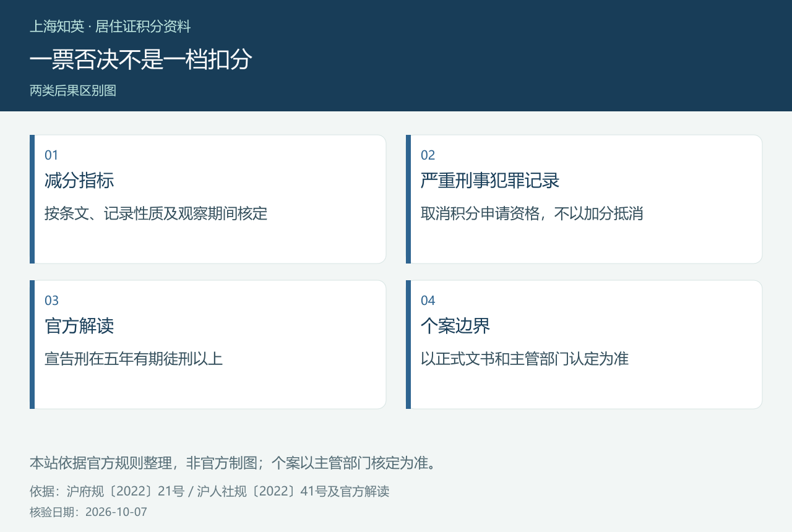This screenshot has width=792, height=532.
Task: Click the text 以正式文书和主管部门认定为准
Action: [x=525, y=359]
